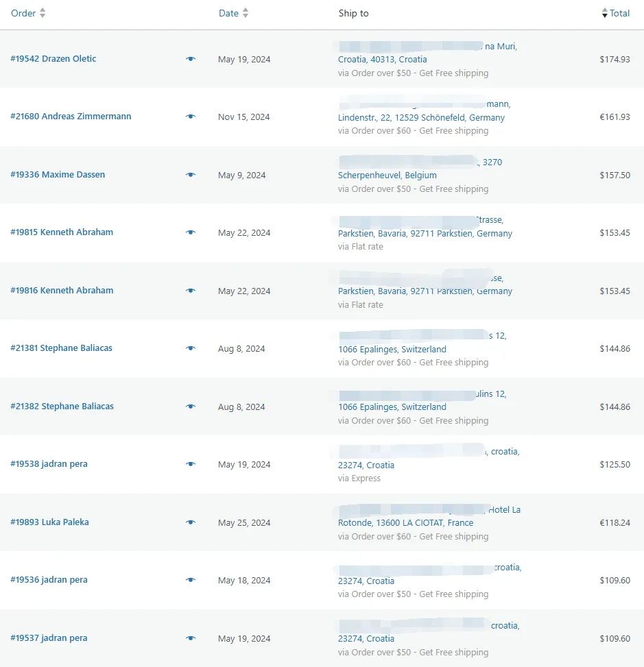Sort orders by Total column
The width and height of the screenshot is (644, 667).
pos(619,13)
